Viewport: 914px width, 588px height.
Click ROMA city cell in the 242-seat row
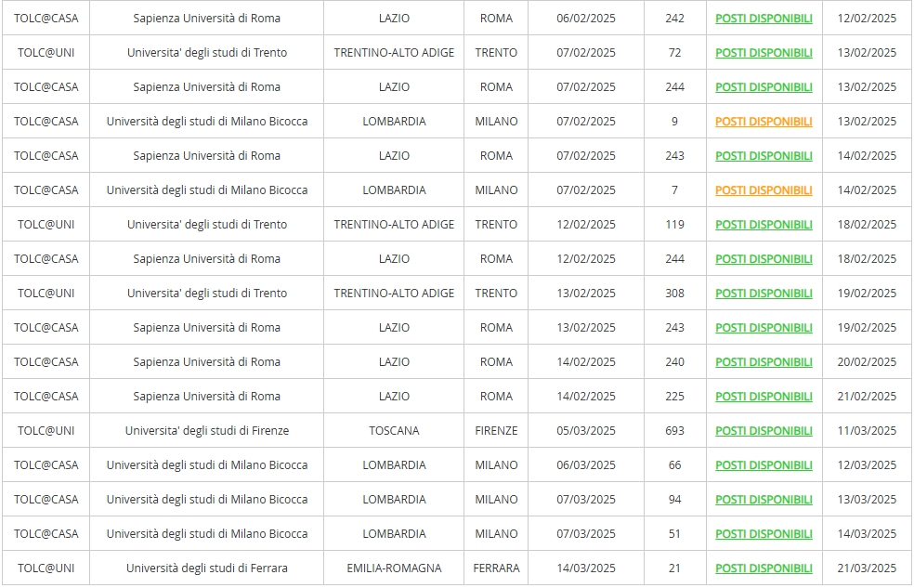point(496,18)
